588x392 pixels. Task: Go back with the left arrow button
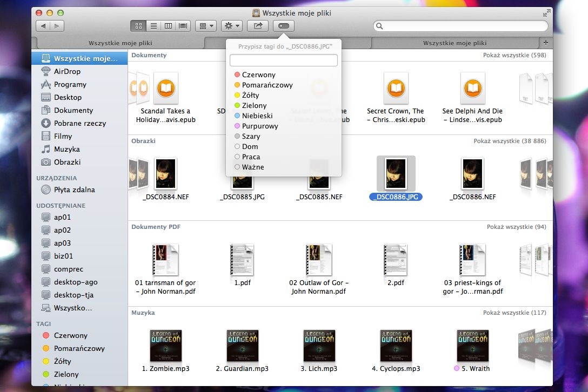point(43,26)
